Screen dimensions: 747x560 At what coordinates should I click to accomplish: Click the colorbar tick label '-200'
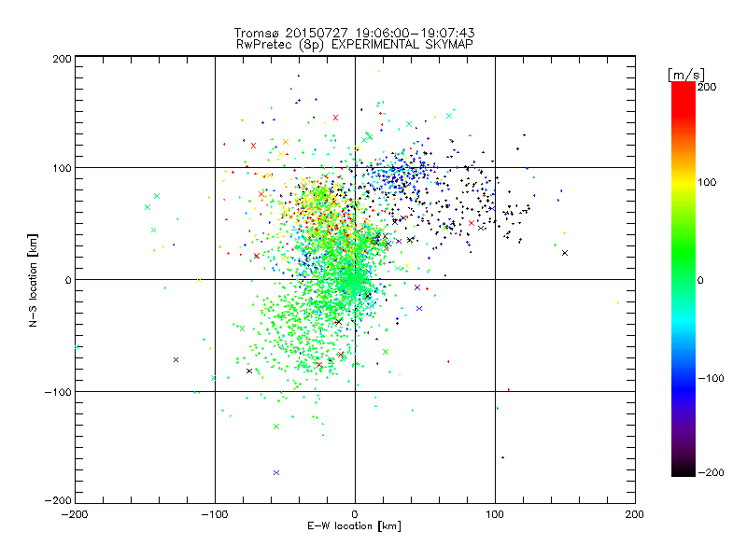pos(711,472)
